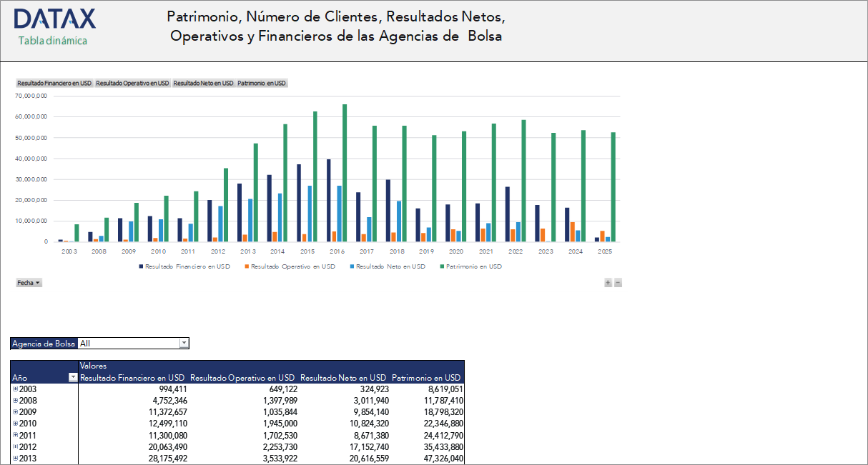Click the "Resultado Financiero en USD" field button
The height and width of the screenshot is (465, 868).
(55, 83)
